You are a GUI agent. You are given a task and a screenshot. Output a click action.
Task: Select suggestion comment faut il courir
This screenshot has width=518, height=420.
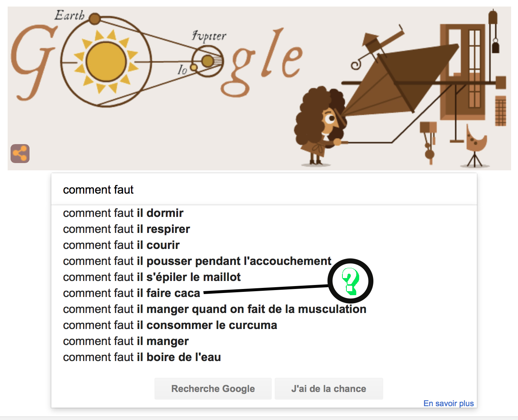click(121, 245)
